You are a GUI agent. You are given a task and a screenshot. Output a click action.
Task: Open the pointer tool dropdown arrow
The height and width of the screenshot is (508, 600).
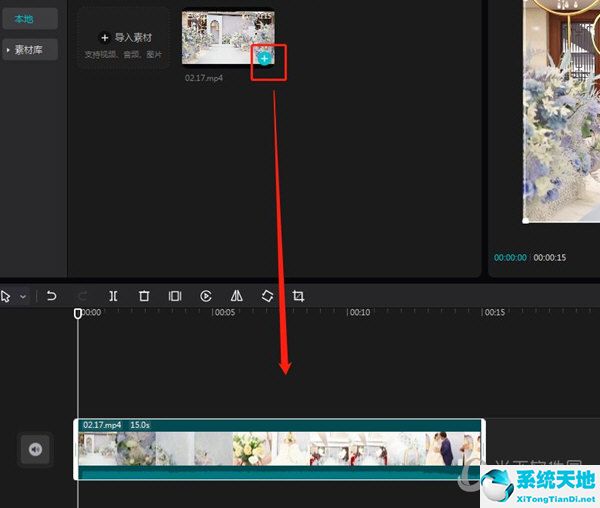point(23,296)
